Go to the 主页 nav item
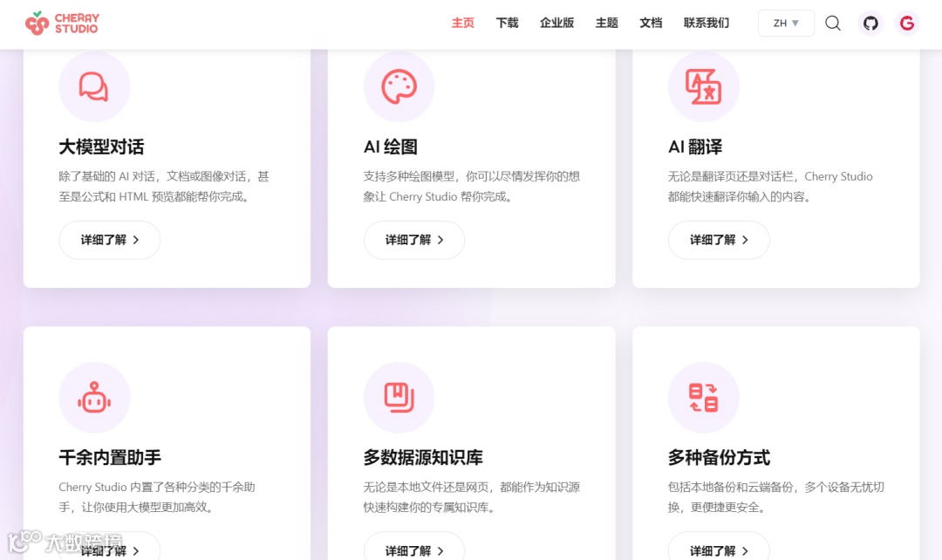This screenshot has height=560, width=942. 462,23
